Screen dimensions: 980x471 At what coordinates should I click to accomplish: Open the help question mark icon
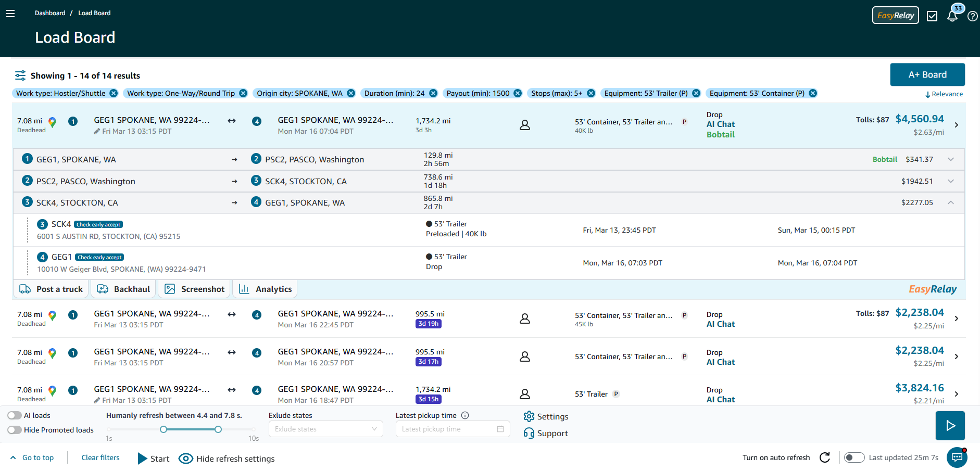point(972,16)
